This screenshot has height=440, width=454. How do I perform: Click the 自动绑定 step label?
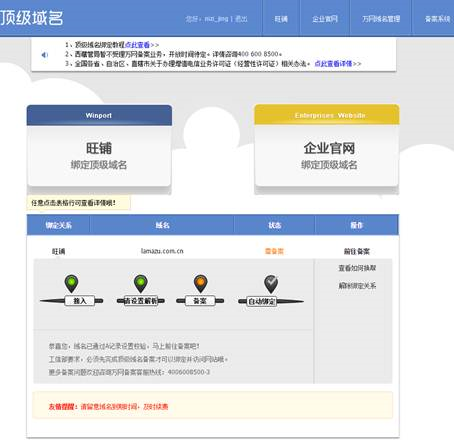pyautogui.click(x=262, y=301)
